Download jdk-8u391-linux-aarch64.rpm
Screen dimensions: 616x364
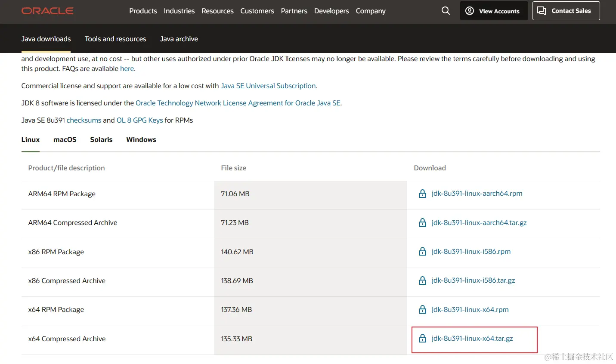[x=477, y=194]
